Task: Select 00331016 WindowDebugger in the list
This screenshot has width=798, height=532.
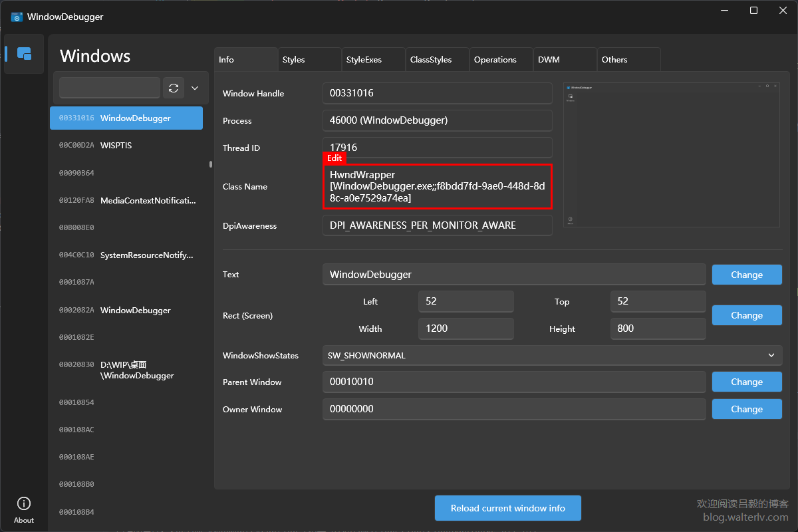Action: pos(126,118)
